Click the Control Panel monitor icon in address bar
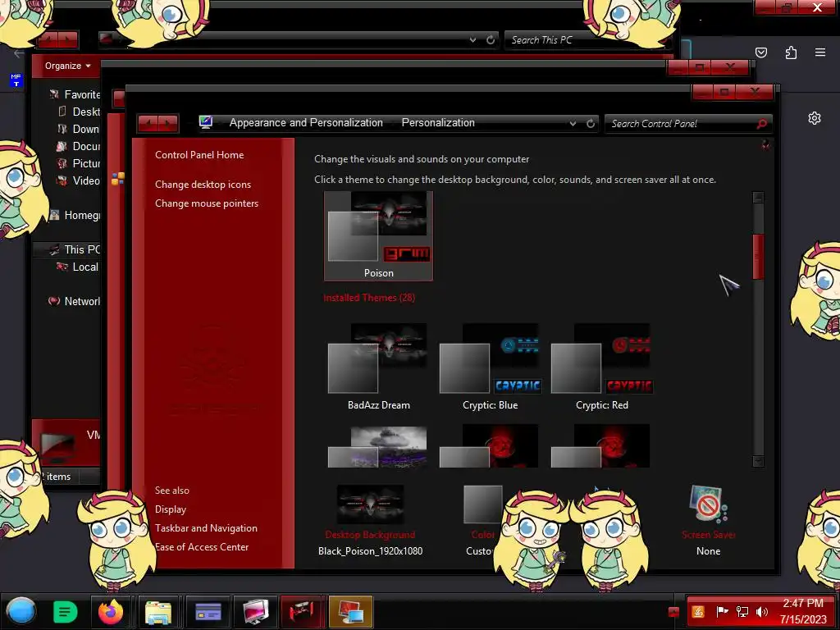The width and height of the screenshot is (840, 630). click(206, 123)
